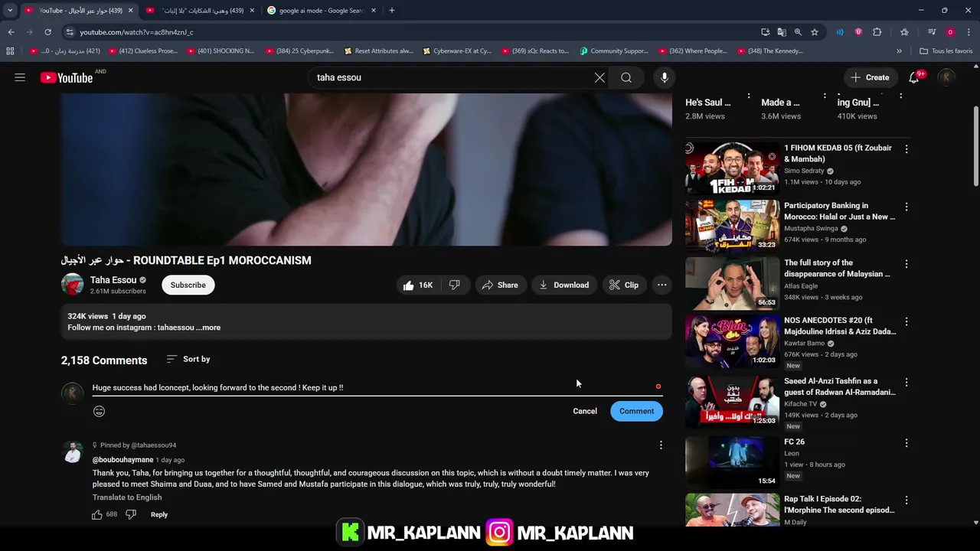980x551 pixels.
Task: View site information icon in address bar
Action: (x=70, y=32)
